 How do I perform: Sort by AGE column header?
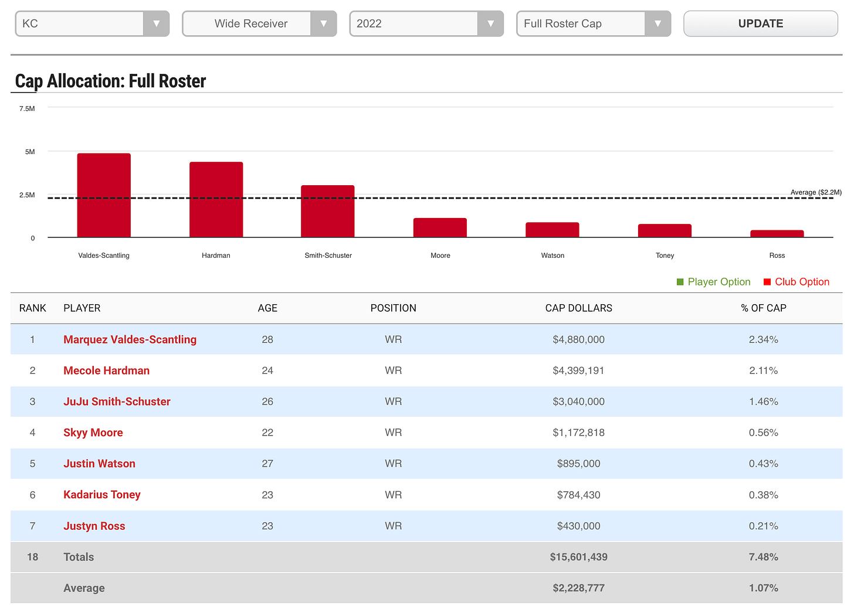267,308
